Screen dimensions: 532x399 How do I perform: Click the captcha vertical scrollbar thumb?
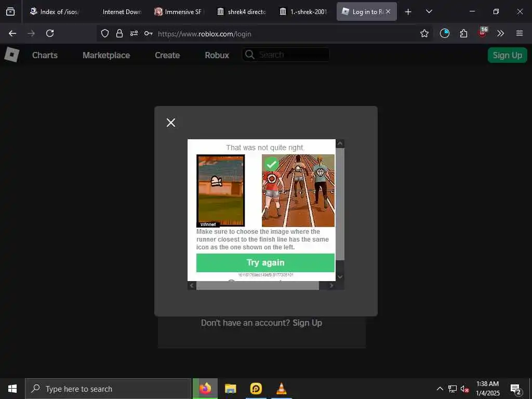tap(340, 204)
